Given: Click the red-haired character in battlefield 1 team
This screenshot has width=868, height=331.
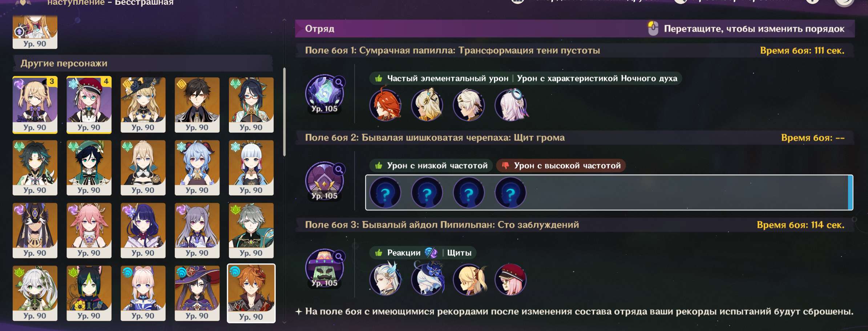Looking at the screenshot, I should tap(385, 105).
